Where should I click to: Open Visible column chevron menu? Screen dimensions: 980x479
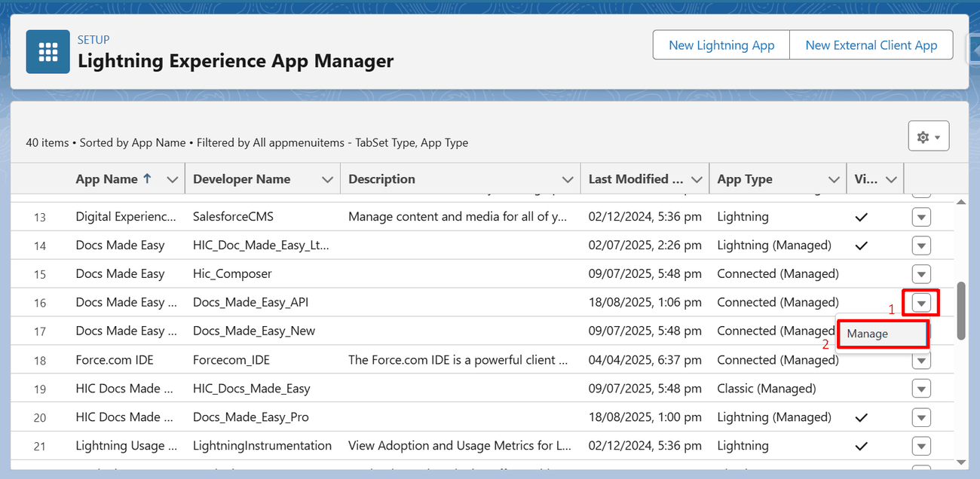click(891, 179)
